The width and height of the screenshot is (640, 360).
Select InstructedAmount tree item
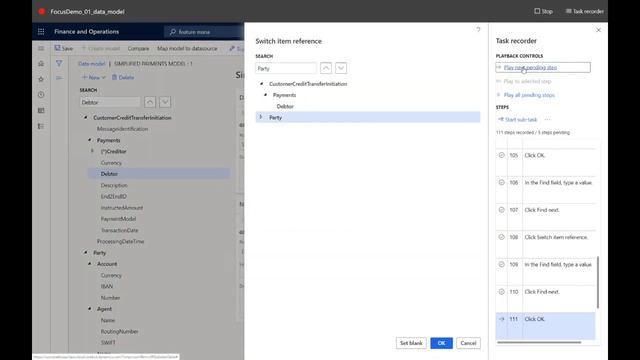pyautogui.click(x=122, y=208)
